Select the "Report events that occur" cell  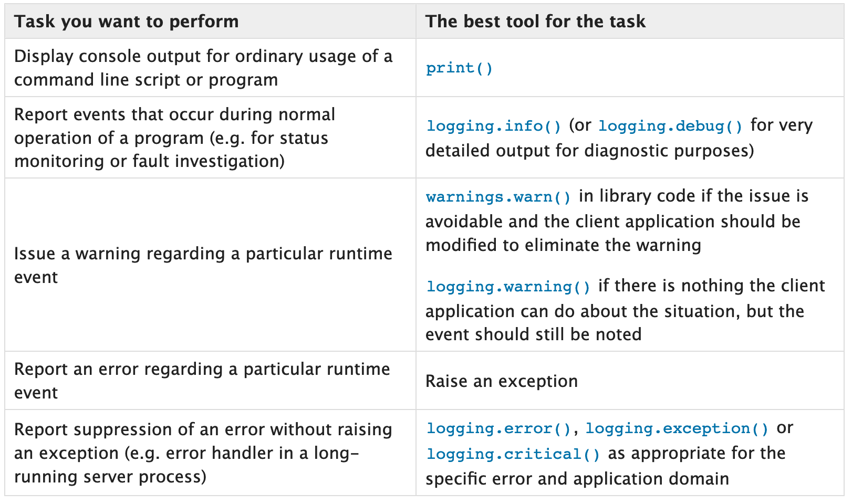click(x=174, y=138)
